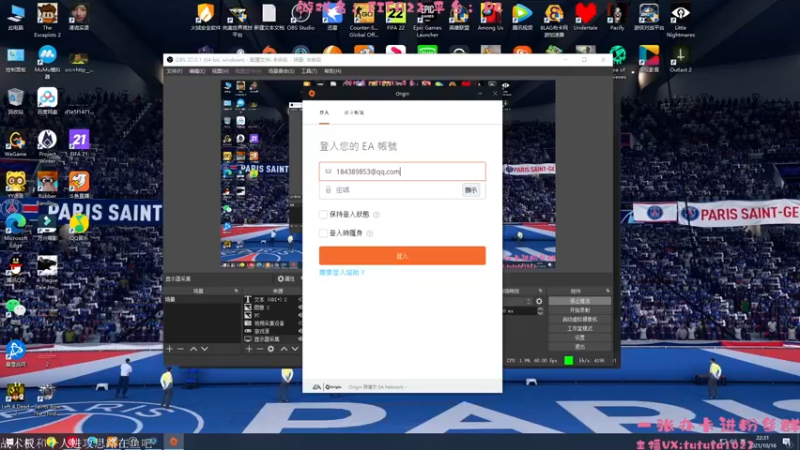This screenshot has height=450, width=800.
Task: Open Little Nightmares desktop shortcut
Action: [x=680, y=19]
